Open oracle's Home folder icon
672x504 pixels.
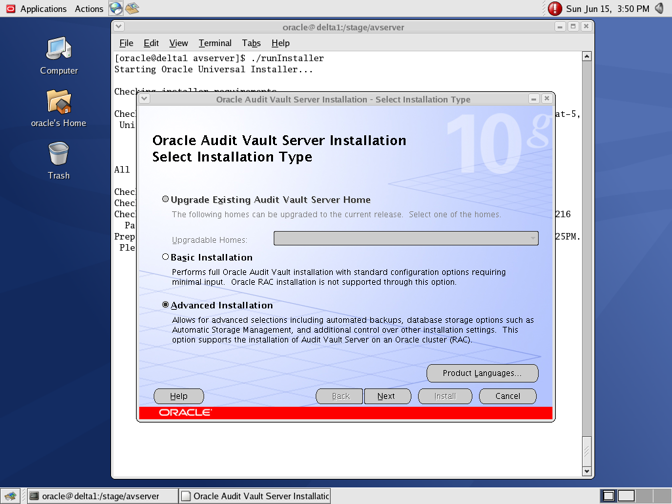pyautogui.click(x=59, y=108)
